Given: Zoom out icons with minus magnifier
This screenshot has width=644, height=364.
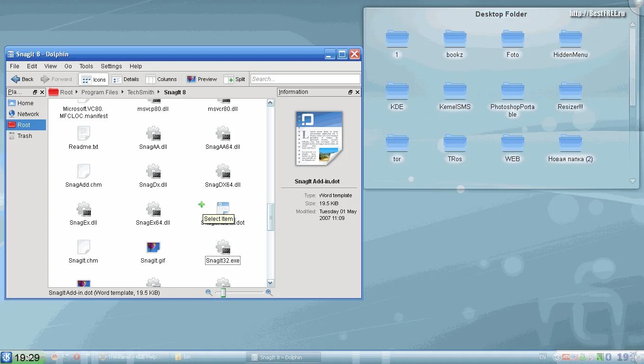Looking at the screenshot, I should (209, 293).
